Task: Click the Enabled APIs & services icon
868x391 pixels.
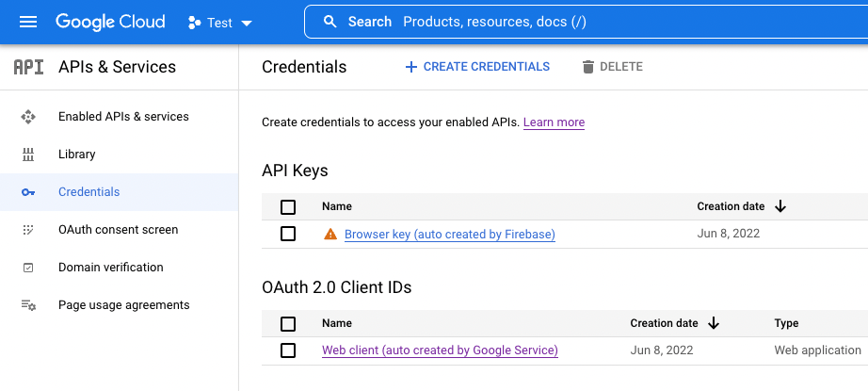Action: click(28, 117)
